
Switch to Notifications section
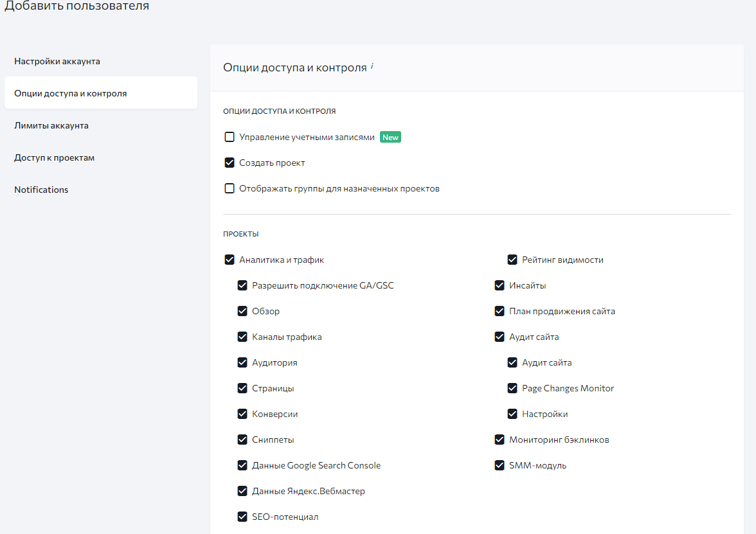[x=41, y=189]
